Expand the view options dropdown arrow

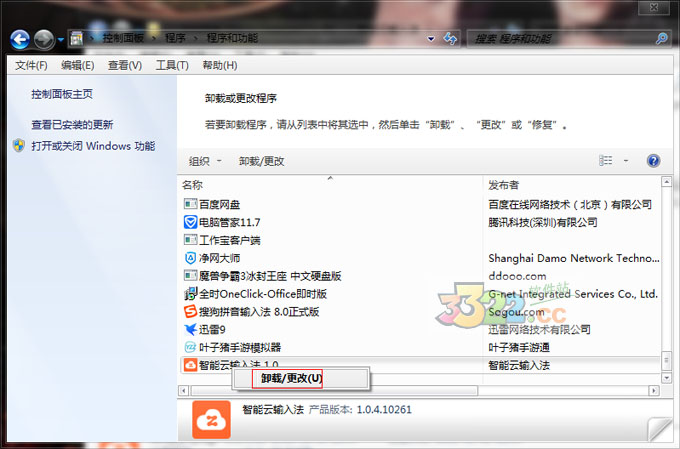(x=626, y=161)
